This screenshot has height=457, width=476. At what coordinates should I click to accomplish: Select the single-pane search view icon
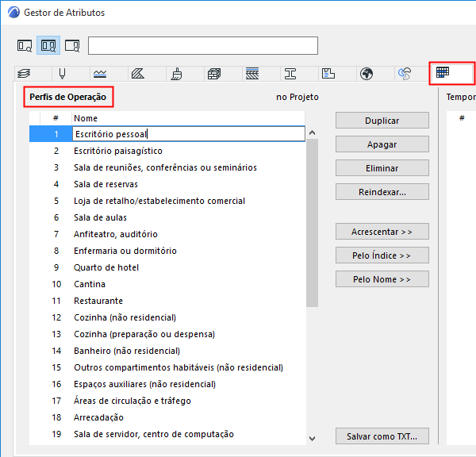coord(25,45)
